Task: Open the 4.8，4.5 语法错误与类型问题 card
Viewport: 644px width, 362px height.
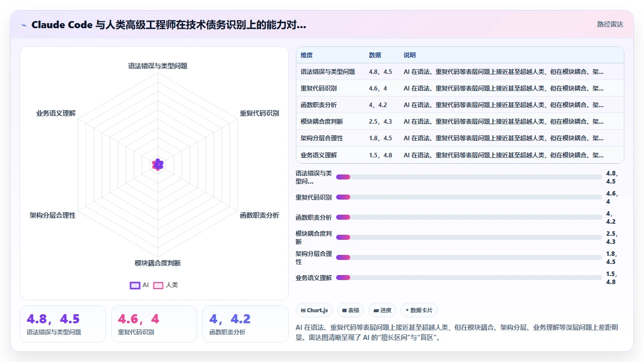Action: point(63,324)
